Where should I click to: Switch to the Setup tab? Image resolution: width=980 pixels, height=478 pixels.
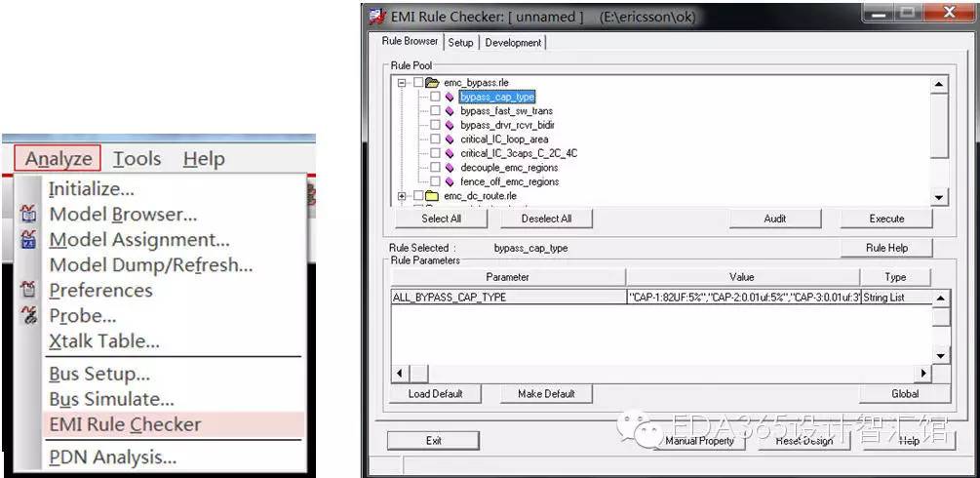click(460, 43)
